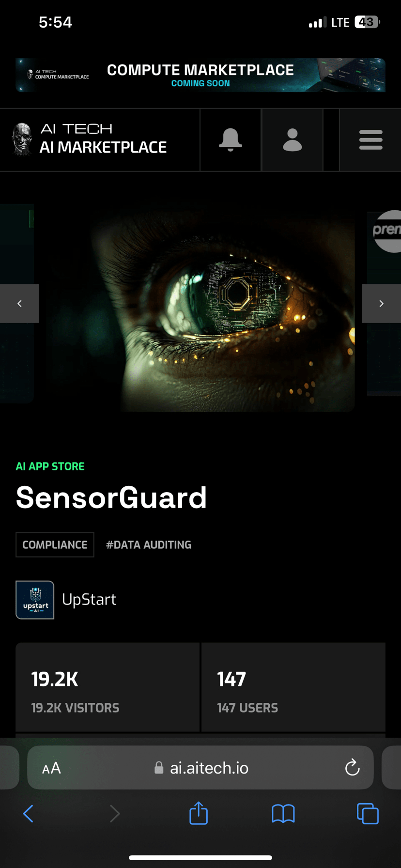401x868 pixels.
Task: Tap the UpStart AI logo
Action: click(35, 600)
